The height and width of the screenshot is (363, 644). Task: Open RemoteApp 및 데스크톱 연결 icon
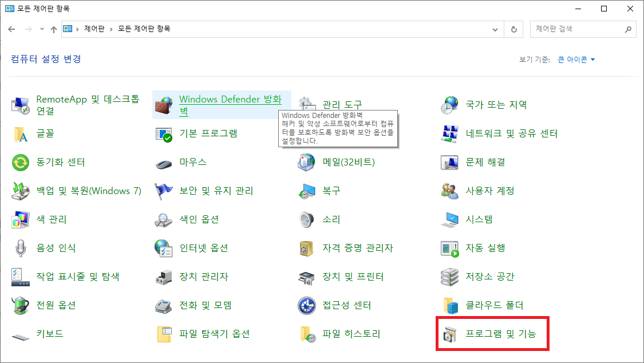(x=20, y=105)
